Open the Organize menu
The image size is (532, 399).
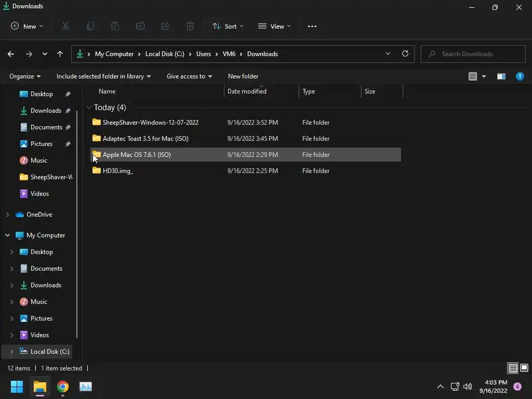point(25,76)
